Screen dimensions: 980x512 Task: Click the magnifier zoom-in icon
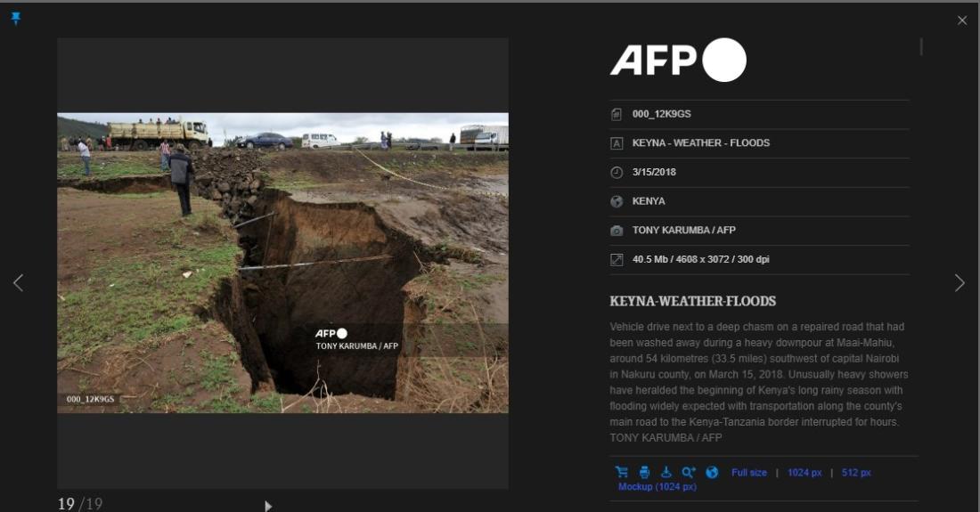click(688, 473)
